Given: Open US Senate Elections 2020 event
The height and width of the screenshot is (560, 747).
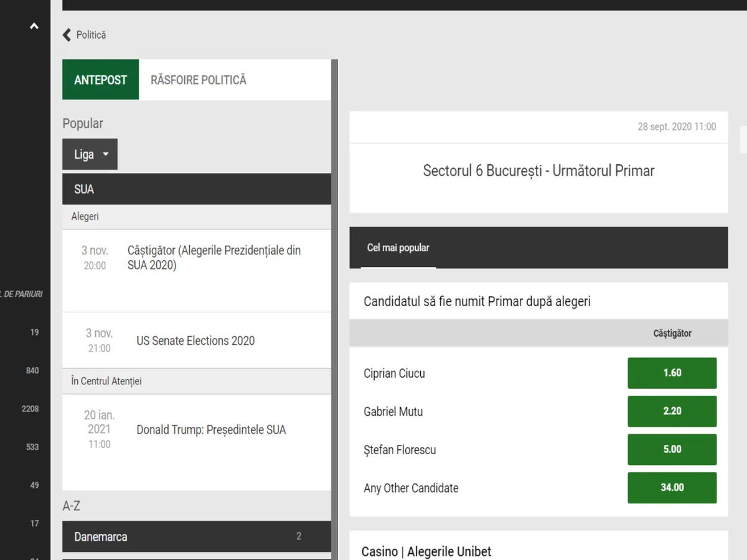Looking at the screenshot, I should pos(195,340).
